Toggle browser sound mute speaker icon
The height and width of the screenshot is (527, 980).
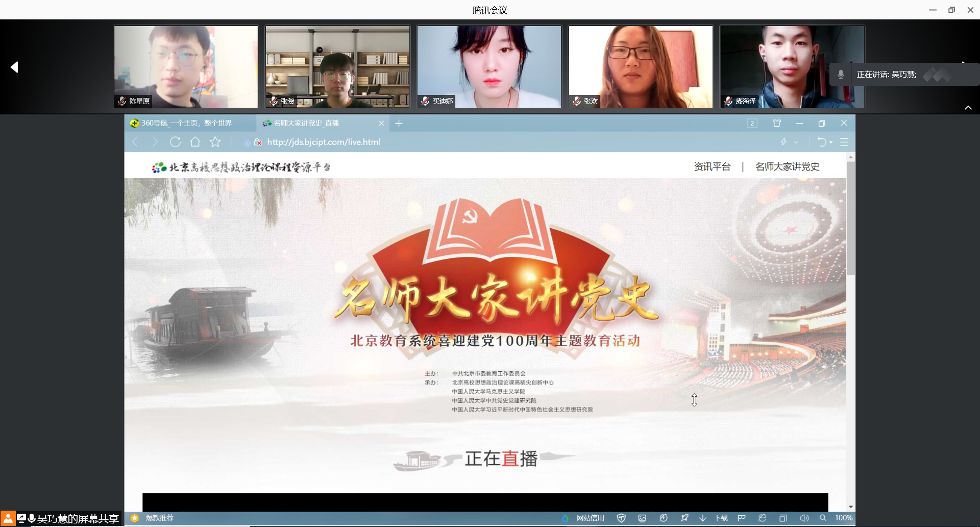point(804,518)
